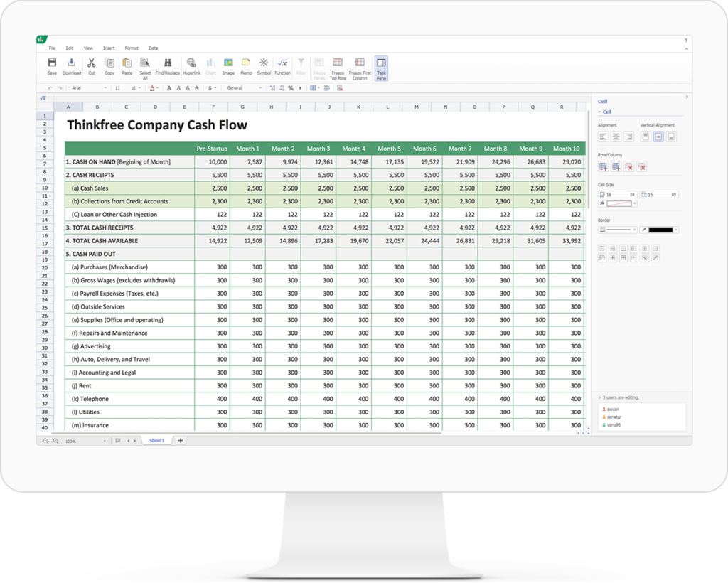Viewport: 728px width, 583px height.
Task: Open the Function insert tool
Action: click(x=282, y=67)
